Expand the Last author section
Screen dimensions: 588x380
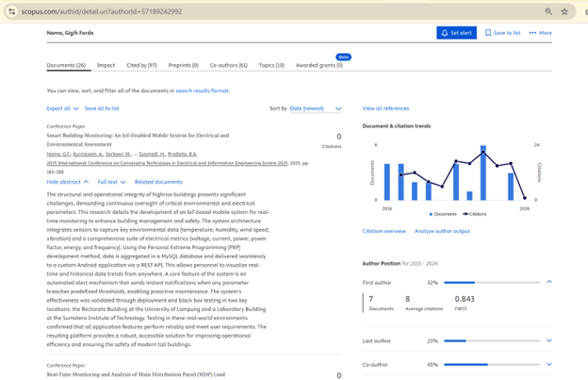(x=549, y=340)
